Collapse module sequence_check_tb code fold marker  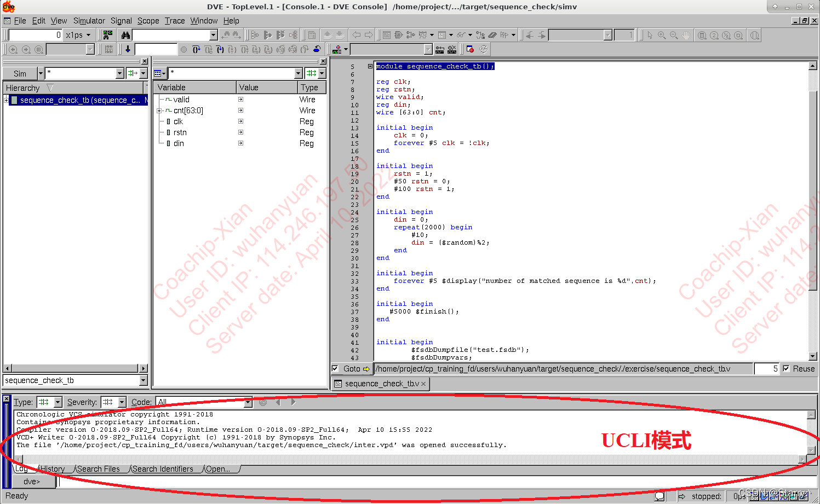[370, 66]
